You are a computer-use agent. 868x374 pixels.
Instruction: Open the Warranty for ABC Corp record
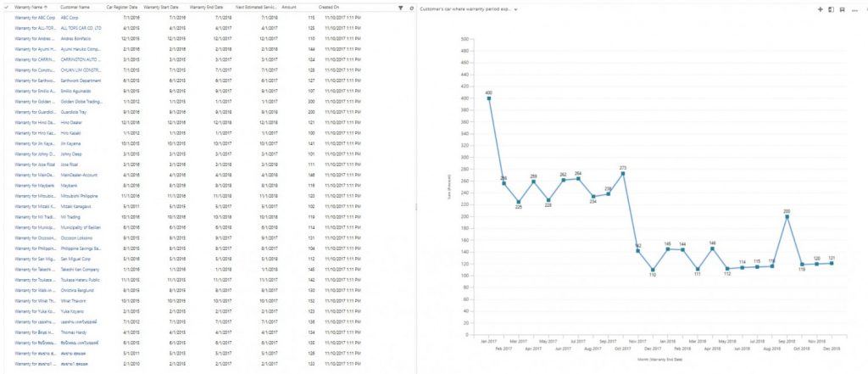click(35, 17)
